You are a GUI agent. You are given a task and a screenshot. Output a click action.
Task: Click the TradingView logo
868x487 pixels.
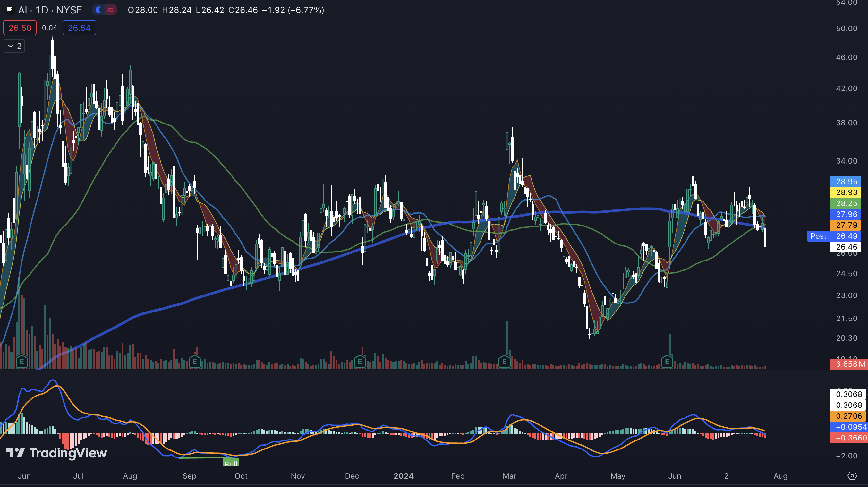56,453
